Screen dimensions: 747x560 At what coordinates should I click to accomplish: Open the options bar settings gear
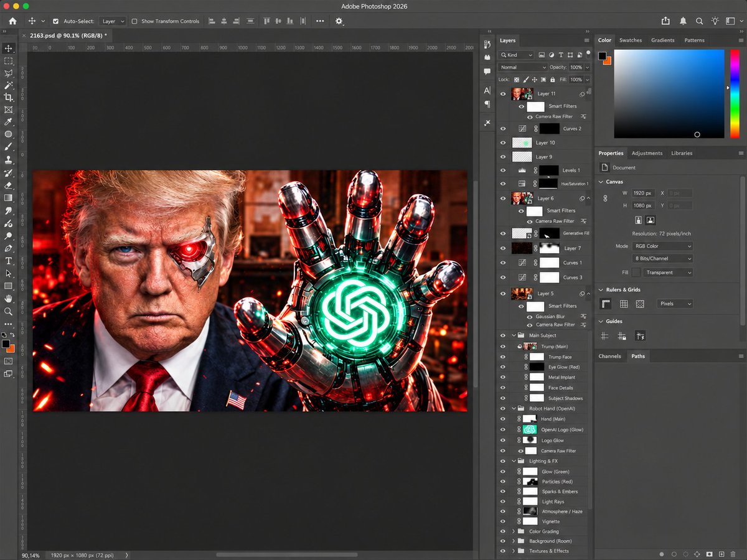(x=339, y=21)
